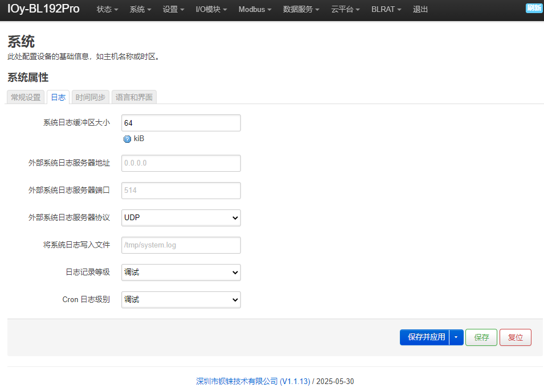Screen dimensions: 544x392
Task: Open the Cron 日志级别 dropdown
Action: click(181, 300)
